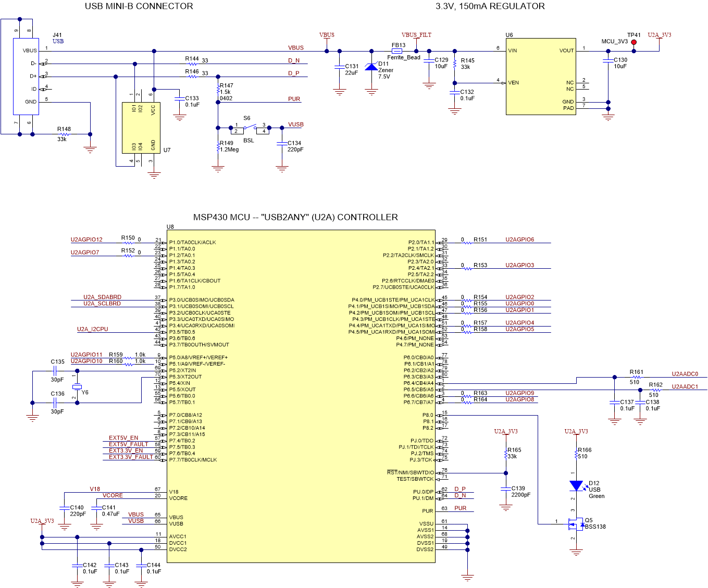This screenshot has height=588, width=708.
Task: Select the C144 0.1uF capacitor symbol
Action: [141, 566]
